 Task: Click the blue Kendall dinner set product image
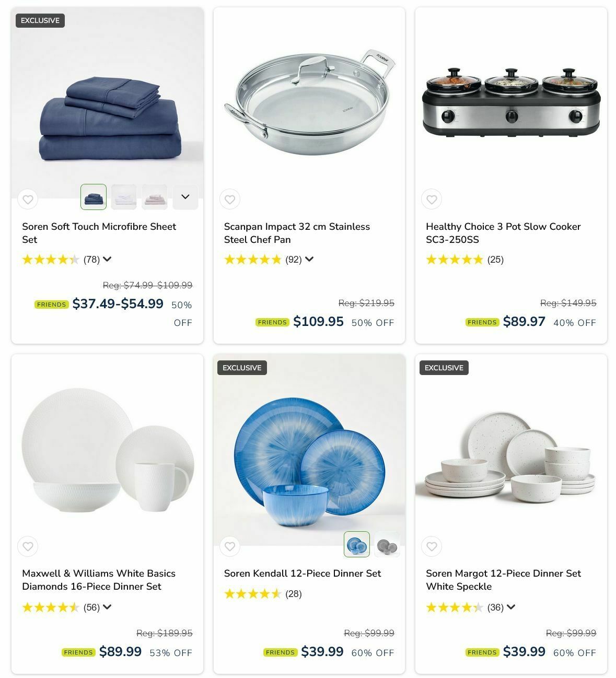click(x=309, y=450)
